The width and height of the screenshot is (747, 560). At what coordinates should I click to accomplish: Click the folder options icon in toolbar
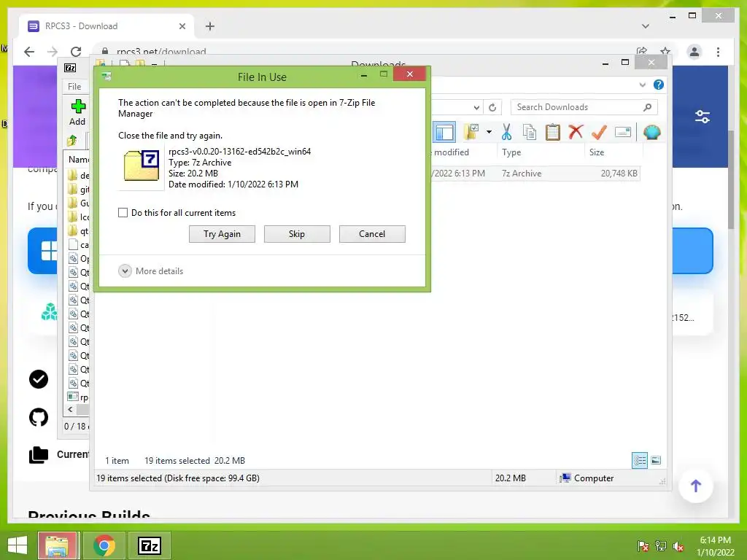(x=472, y=132)
